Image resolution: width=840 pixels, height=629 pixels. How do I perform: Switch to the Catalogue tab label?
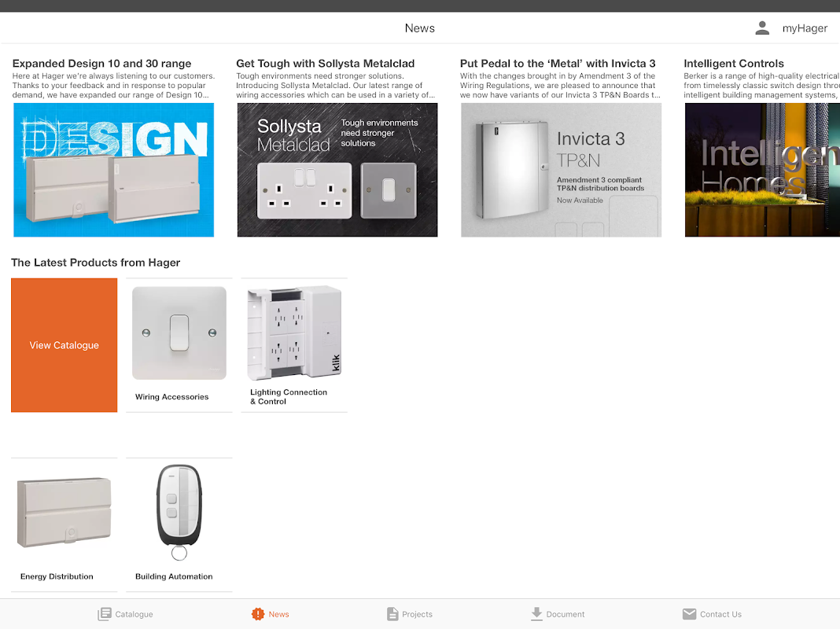pos(134,615)
